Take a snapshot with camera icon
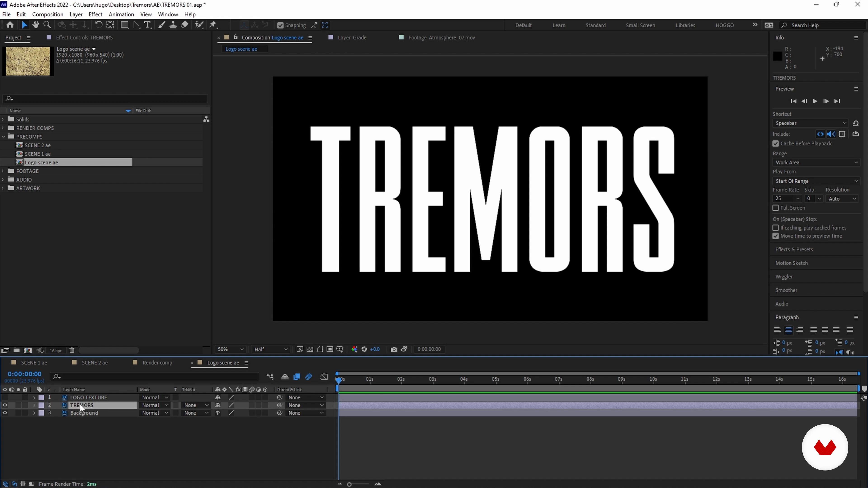Screen dimensions: 868x488 pyautogui.click(x=394, y=349)
